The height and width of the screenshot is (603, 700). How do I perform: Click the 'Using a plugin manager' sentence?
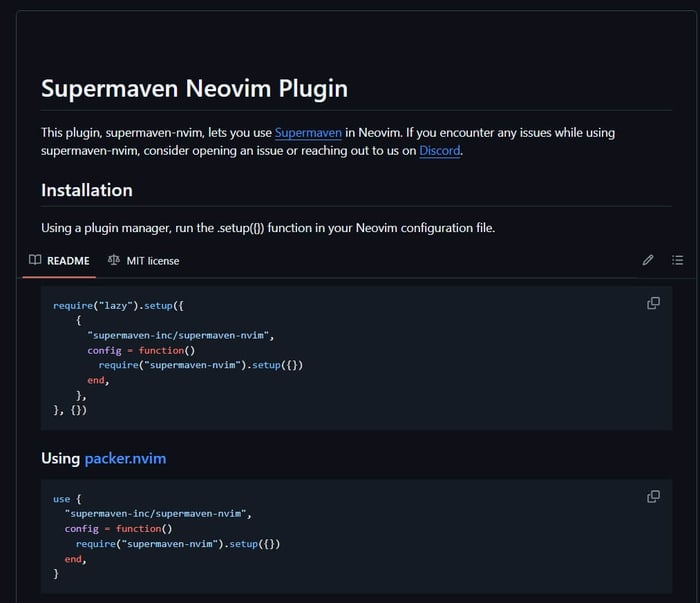click(268, 228)
